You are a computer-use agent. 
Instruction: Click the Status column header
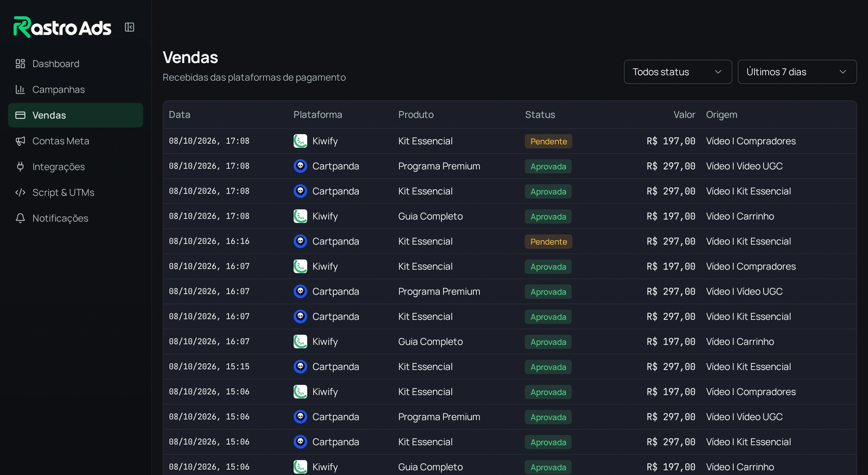tap(540, 115)
